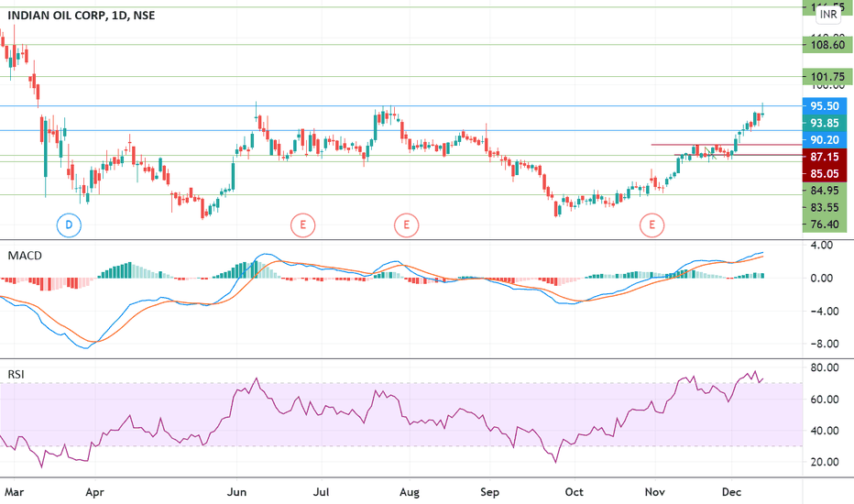Click the Nov label on time axis
The image size is (854, 504).
654,492
